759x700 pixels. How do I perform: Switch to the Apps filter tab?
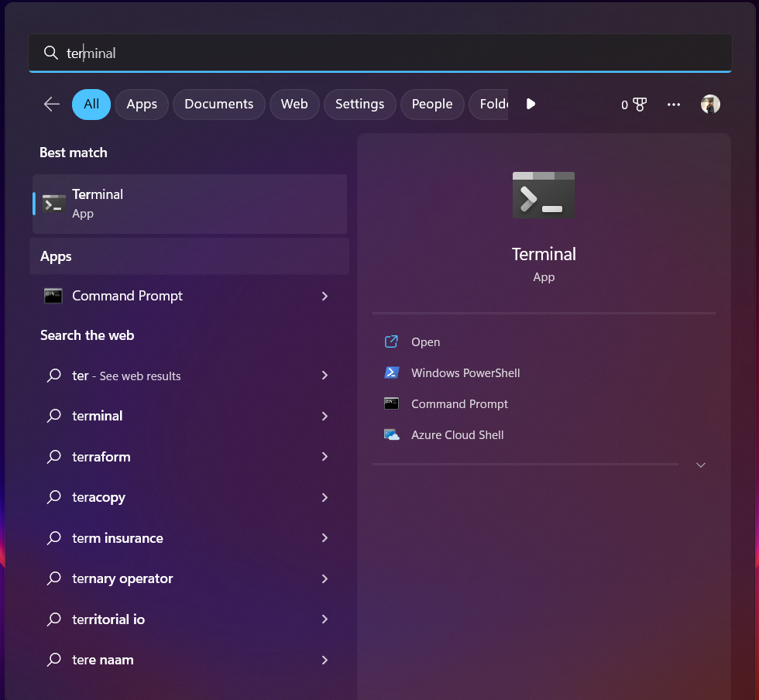142,104
